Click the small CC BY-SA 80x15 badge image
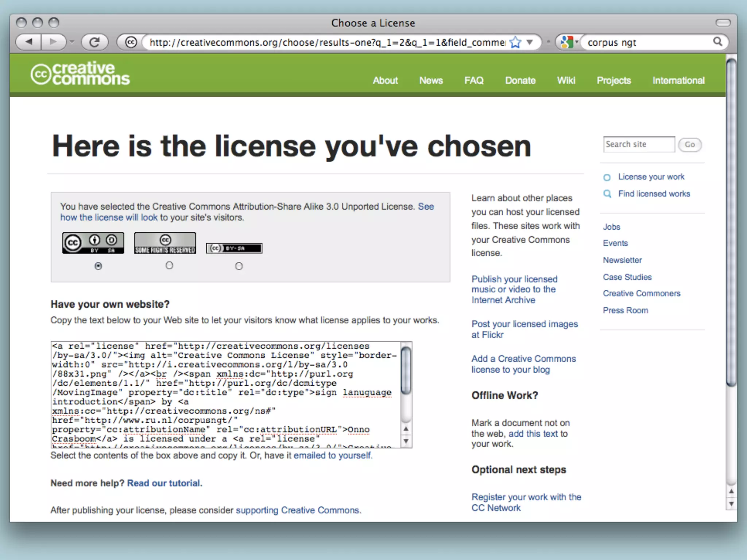Screen dimensions: 747x560 (x=234, y=248)
